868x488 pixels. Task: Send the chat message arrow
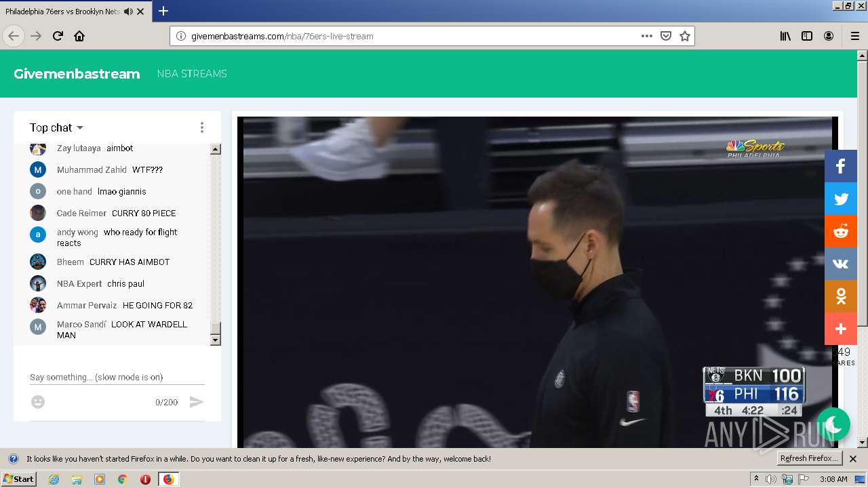pos(196,402)
